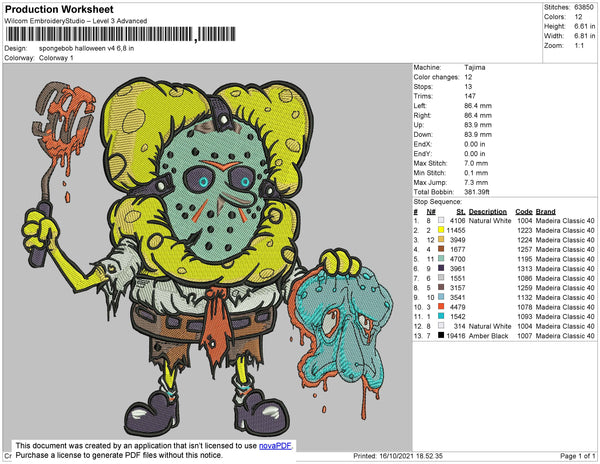Image resolution: width=600 pixels, height=464 pixels.
Task: Select the Natural White swatch in stop 1
Action: point(441,221)
